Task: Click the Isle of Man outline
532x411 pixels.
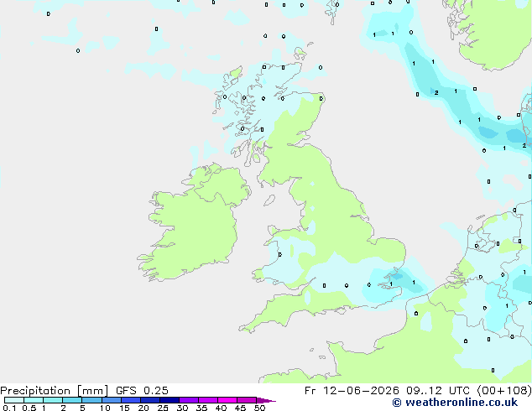Action: click(x=269, y=200)
